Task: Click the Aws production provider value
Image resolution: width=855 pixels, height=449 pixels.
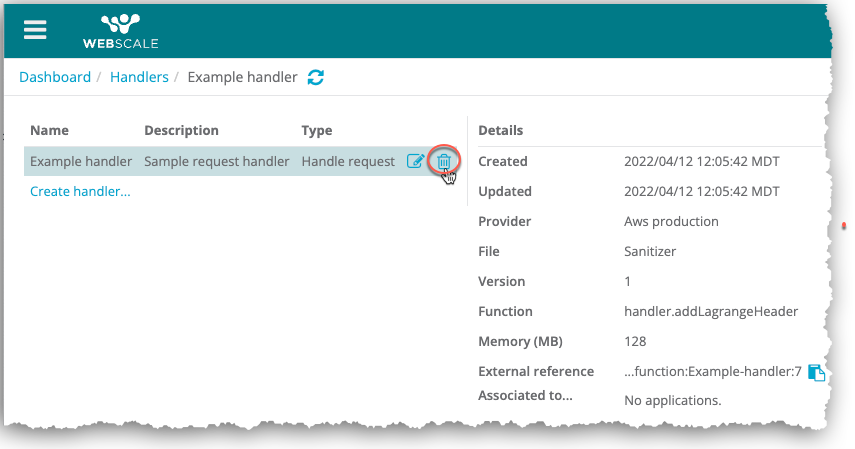Action: [x=671, y=221]
